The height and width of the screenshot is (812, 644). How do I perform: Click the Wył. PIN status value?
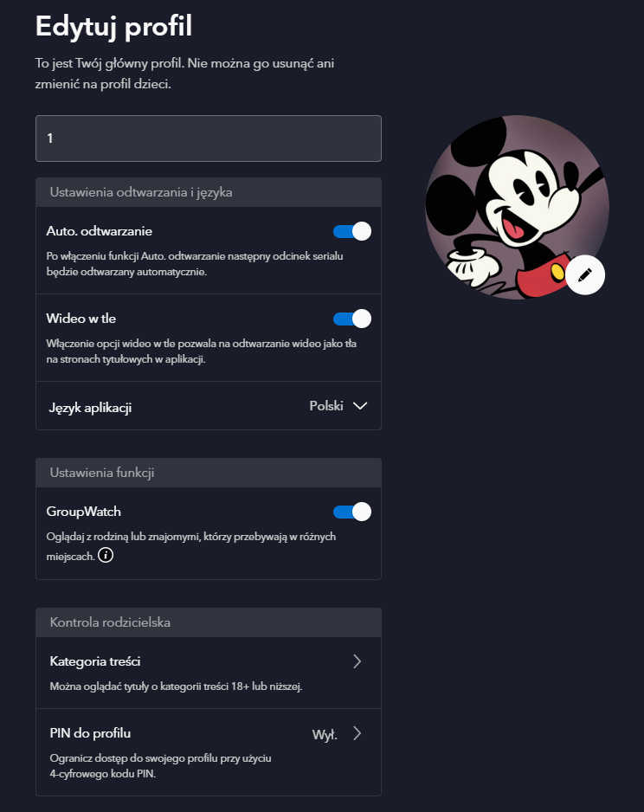click(325, 734)
